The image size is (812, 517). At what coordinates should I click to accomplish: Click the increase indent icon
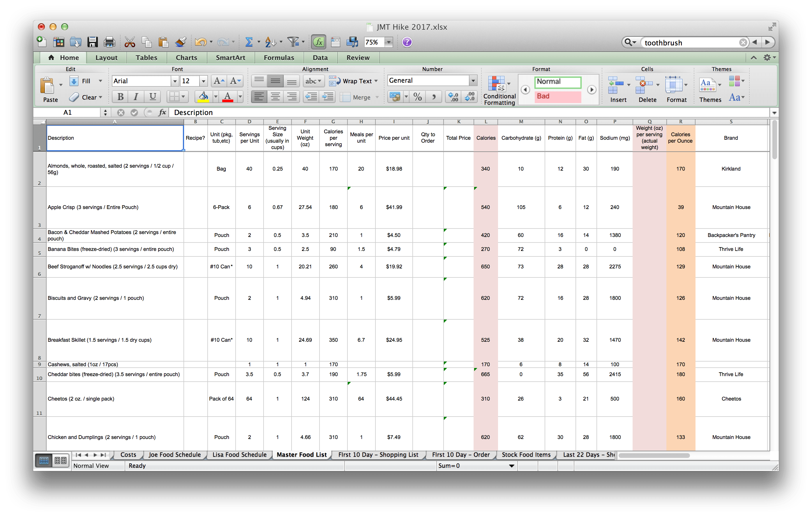click(327, 97)
